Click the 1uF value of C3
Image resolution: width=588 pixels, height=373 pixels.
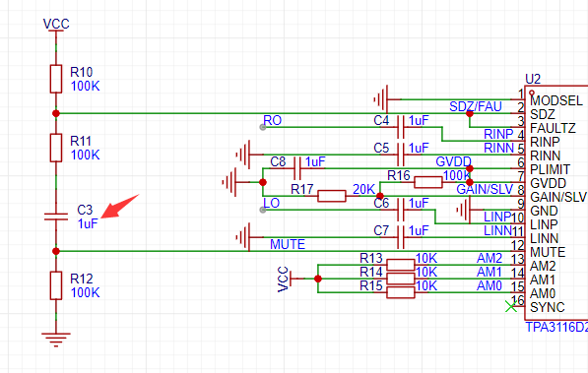88,223
